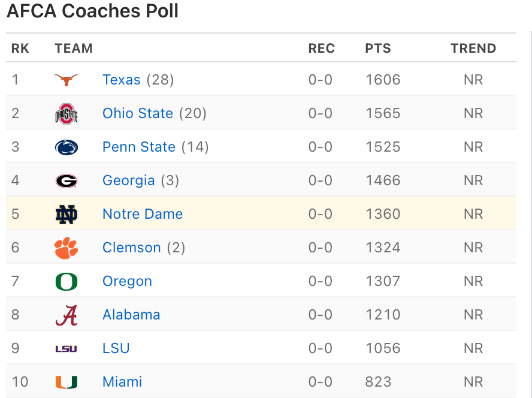Click the PTS column header

point(378,49)
